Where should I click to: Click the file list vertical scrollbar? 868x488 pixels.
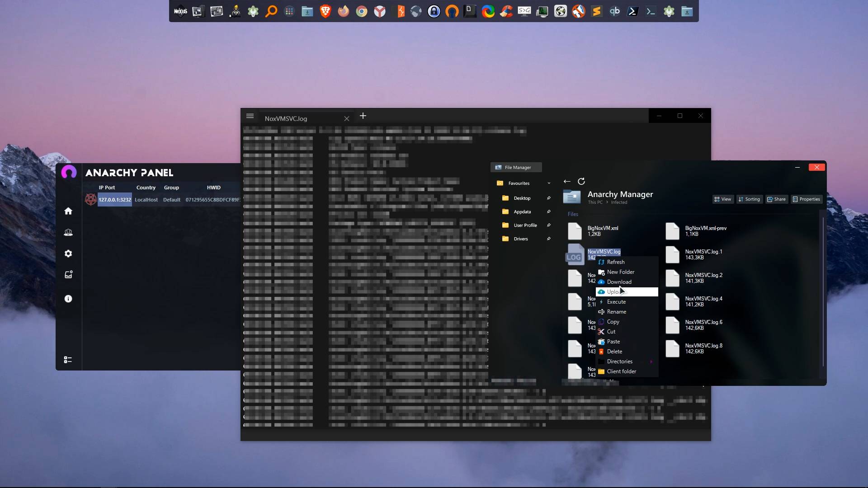click(x=823, y=294)
